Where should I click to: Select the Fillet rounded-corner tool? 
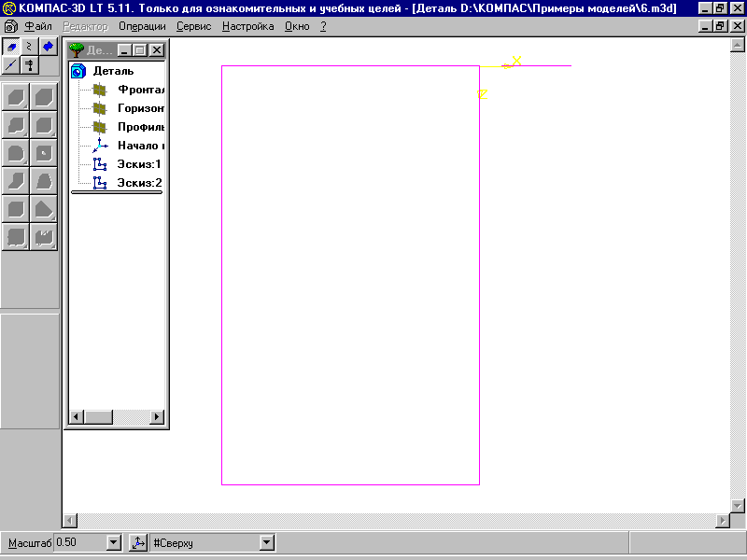coord(16,153)
